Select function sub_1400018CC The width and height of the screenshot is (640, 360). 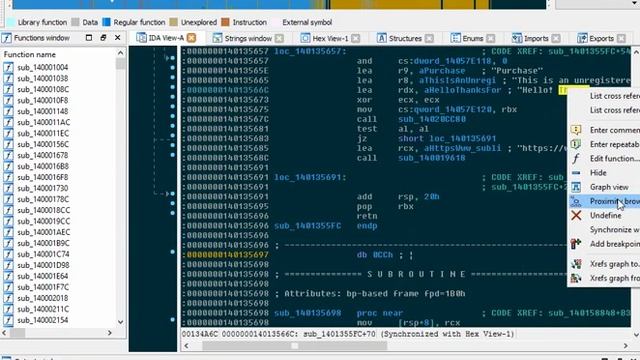click(43, 211)
